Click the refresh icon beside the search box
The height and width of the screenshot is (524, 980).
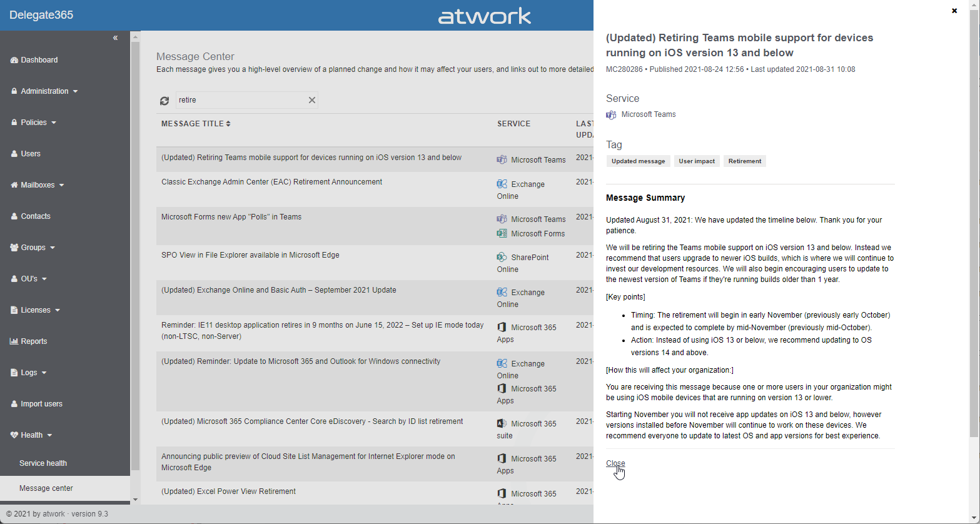pos(164,101)
